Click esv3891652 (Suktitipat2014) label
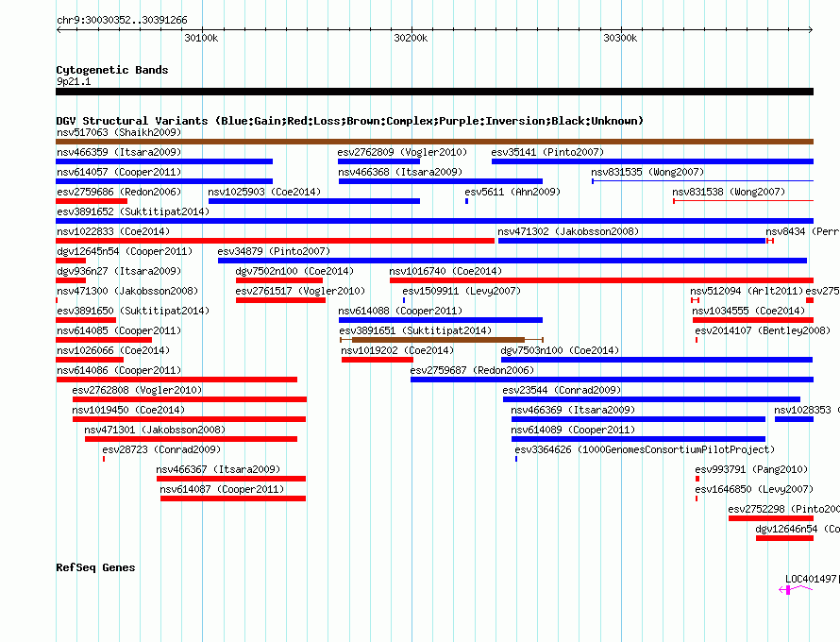The image size is (840, 642). click(x=133, y=211)
